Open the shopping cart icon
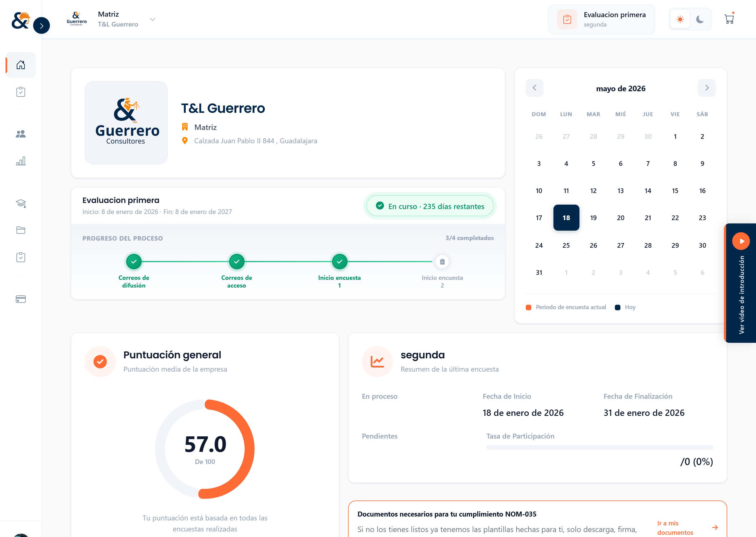The width and height of the screenshot is (756, 537). (729, 19)
